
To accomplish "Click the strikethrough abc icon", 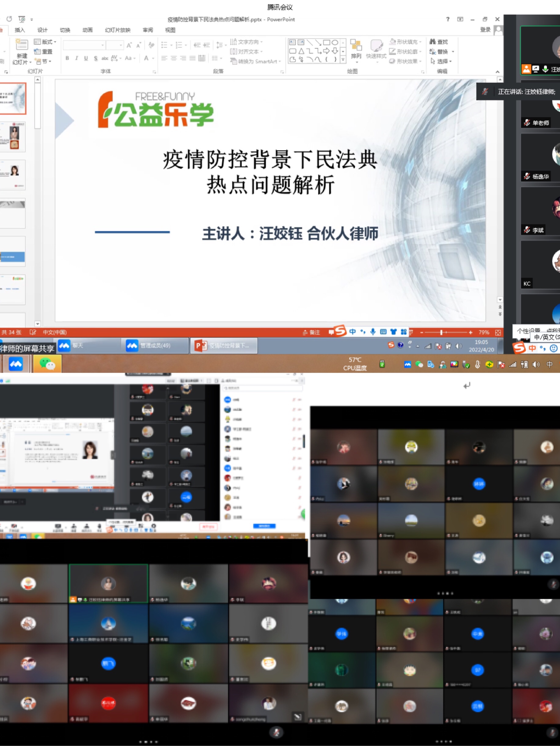I will [105, 58].
